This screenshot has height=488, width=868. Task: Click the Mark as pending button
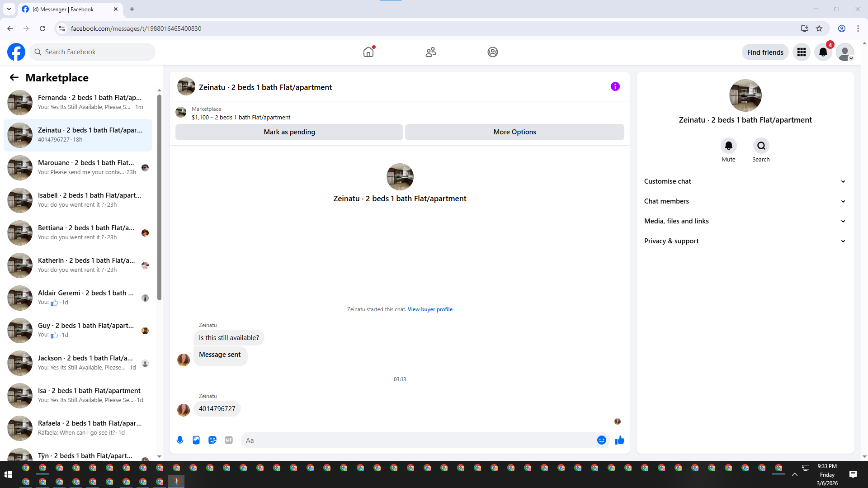click(289, 132)
